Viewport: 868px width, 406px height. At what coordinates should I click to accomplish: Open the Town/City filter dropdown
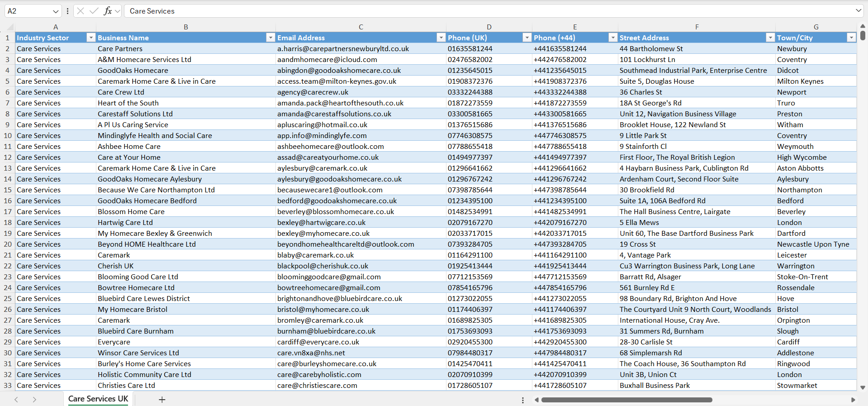click(851, 38)
